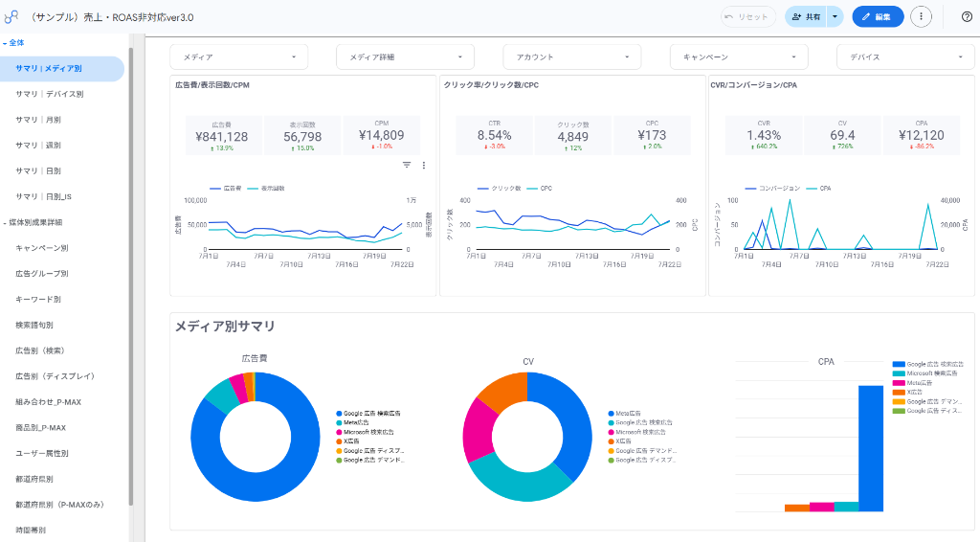Click the magenta slice of CV donut

480,430
